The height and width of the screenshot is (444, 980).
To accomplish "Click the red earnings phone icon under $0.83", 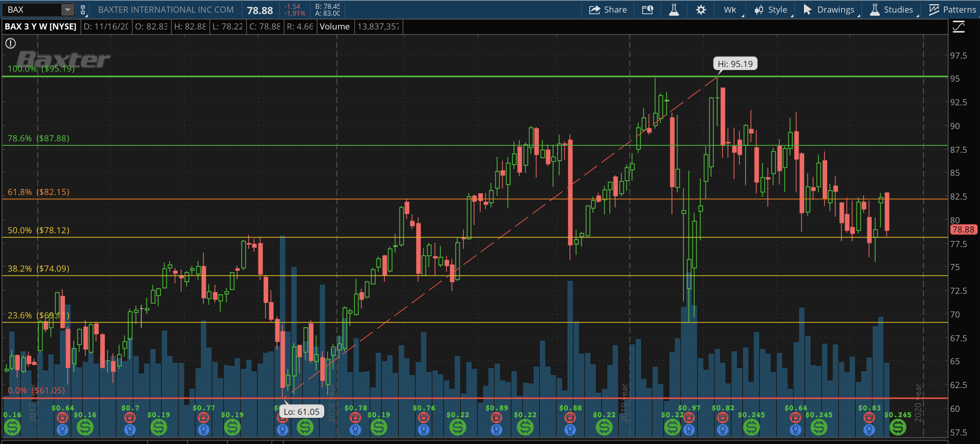I will click(869, 417).
